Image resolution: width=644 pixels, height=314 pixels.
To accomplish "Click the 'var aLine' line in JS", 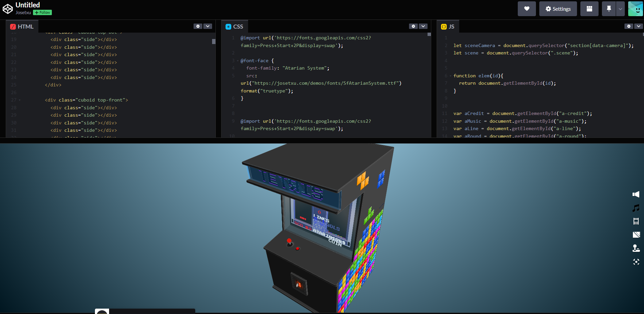I will point(517,129).
